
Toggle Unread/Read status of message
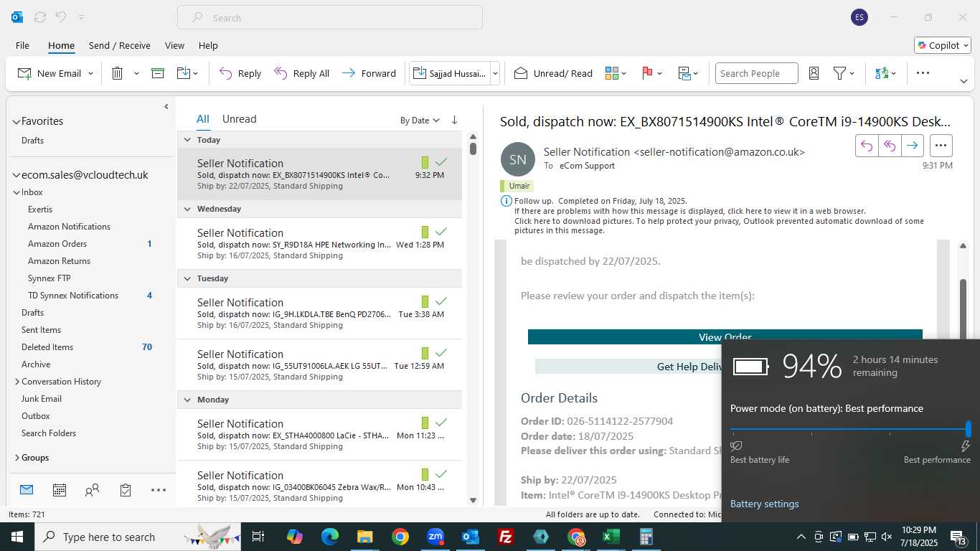(x=553, y=73)
